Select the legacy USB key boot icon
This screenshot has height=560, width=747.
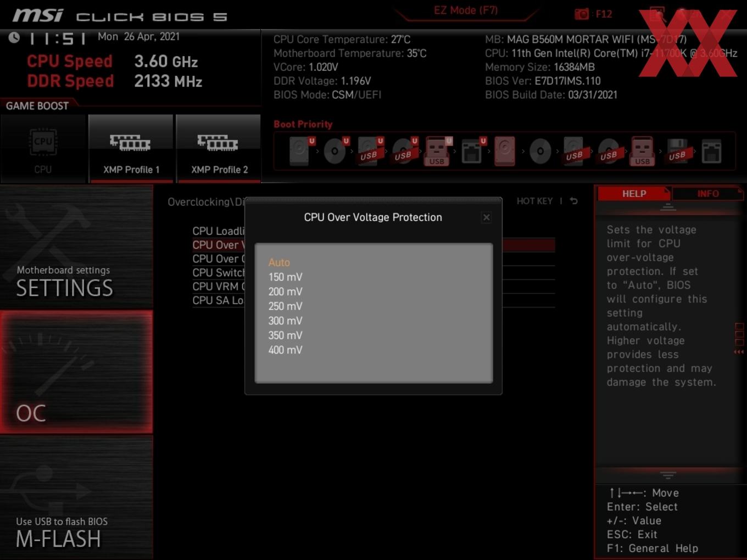pos(643,151)
